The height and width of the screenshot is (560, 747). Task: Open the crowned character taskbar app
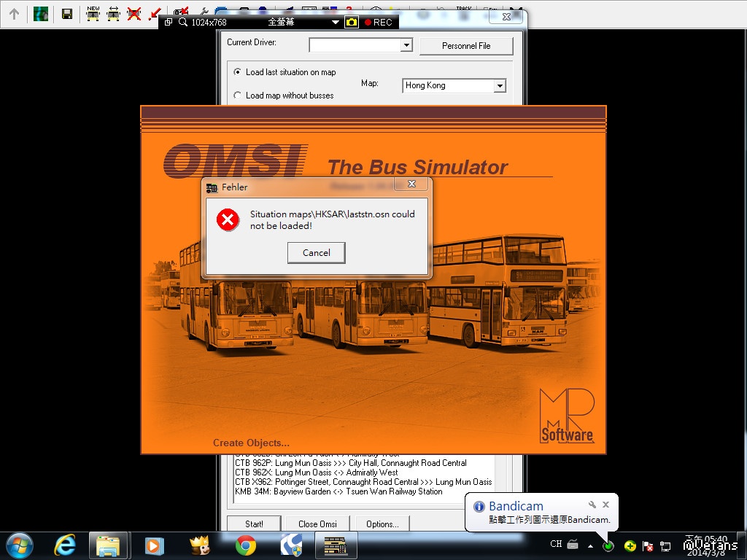pyautogui.click(x=200, y=545)
